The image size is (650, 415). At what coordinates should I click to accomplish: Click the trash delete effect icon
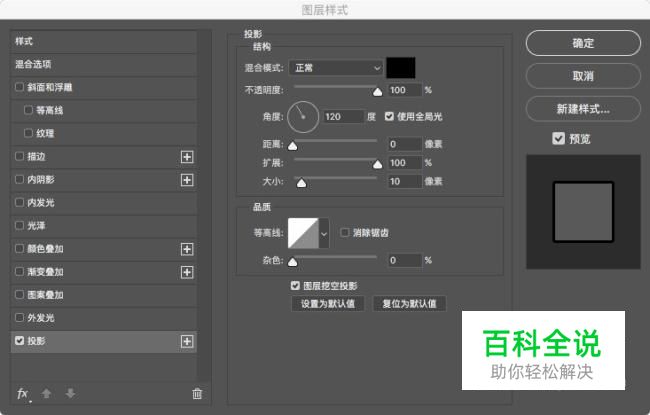[197, 393]
